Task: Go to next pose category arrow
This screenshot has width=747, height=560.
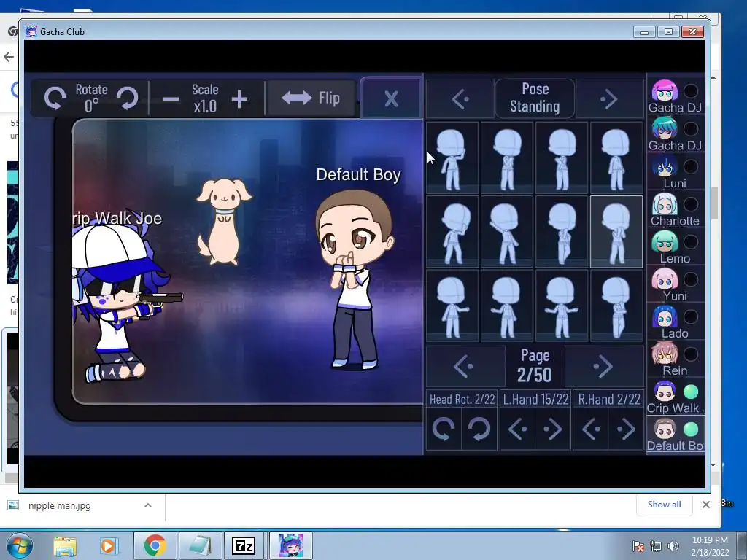Action: pos(609,99)
